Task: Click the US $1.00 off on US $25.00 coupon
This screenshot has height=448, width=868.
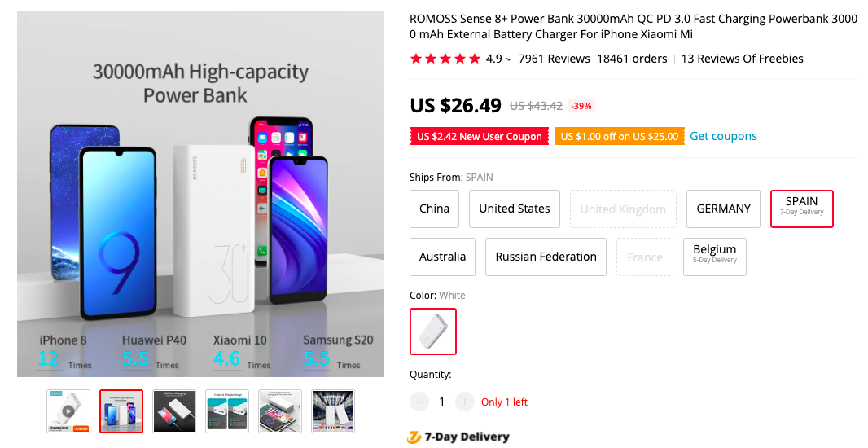Action: click(619, 136)
